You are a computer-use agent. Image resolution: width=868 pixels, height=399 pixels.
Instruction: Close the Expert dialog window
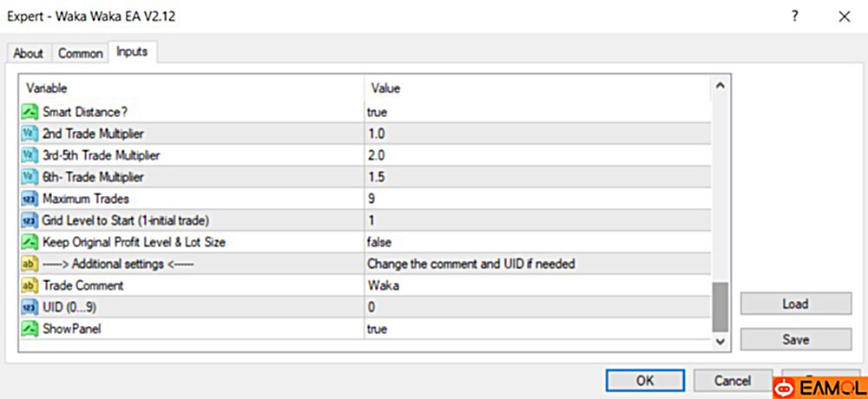(x=845, y=16)
